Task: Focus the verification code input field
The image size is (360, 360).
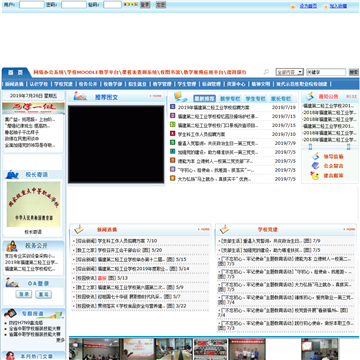Action: (x=112, y=5)
